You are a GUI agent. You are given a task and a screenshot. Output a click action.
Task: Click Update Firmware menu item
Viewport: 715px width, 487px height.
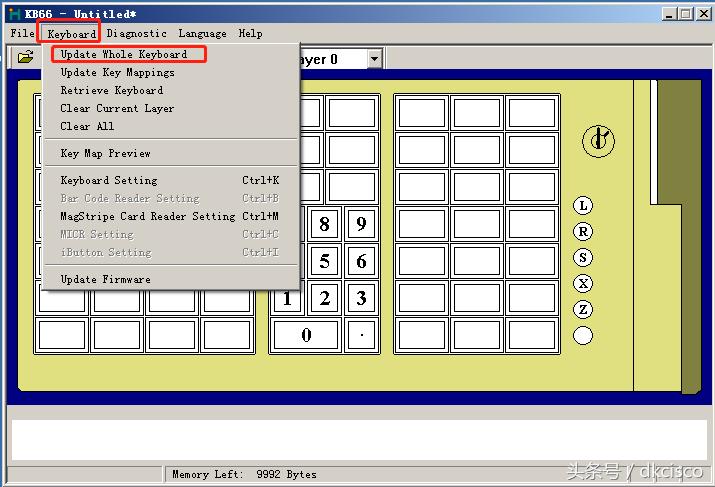click(x=105, y=279)
